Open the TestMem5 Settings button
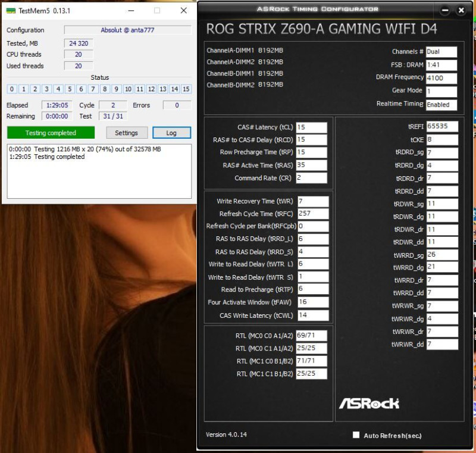 (x=127, y=133)
